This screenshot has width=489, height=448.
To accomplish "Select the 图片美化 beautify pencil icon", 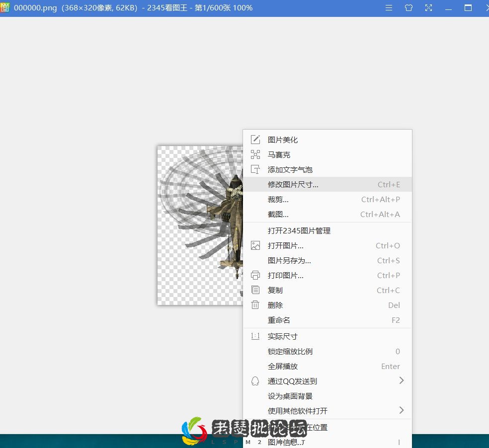I will 255,140.
